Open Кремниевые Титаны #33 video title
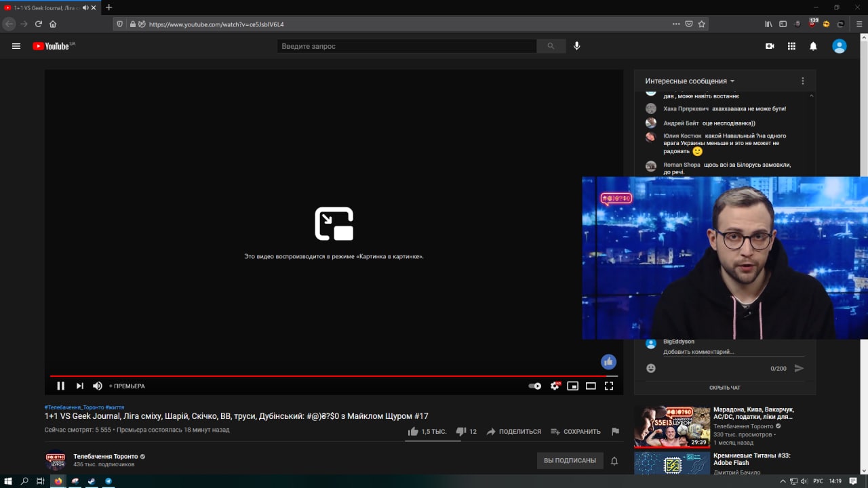The image size is (868, 488). point(752,459)
